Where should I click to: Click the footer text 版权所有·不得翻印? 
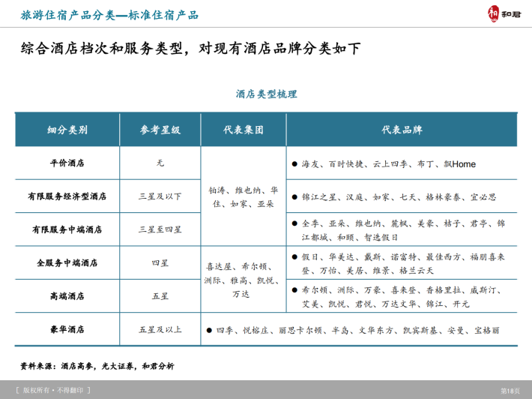coord(53,390)
